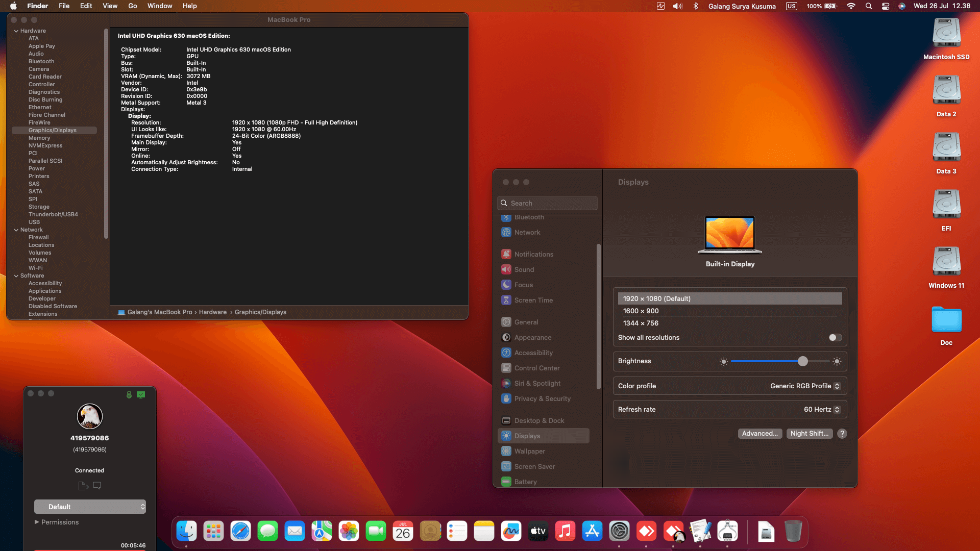
Task: Open Night Shift settings
Action: pyautogui.click(x=810, y=433)
